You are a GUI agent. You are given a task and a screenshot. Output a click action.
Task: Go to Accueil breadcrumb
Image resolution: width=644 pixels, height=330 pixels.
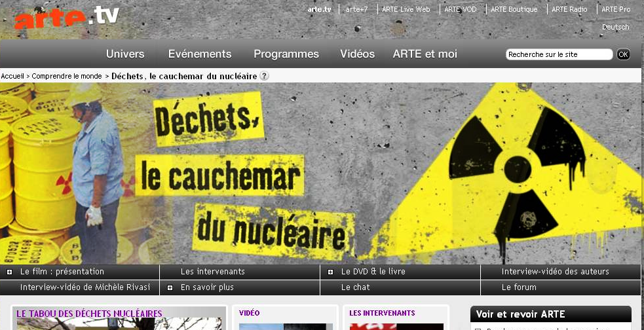[12, 77]
